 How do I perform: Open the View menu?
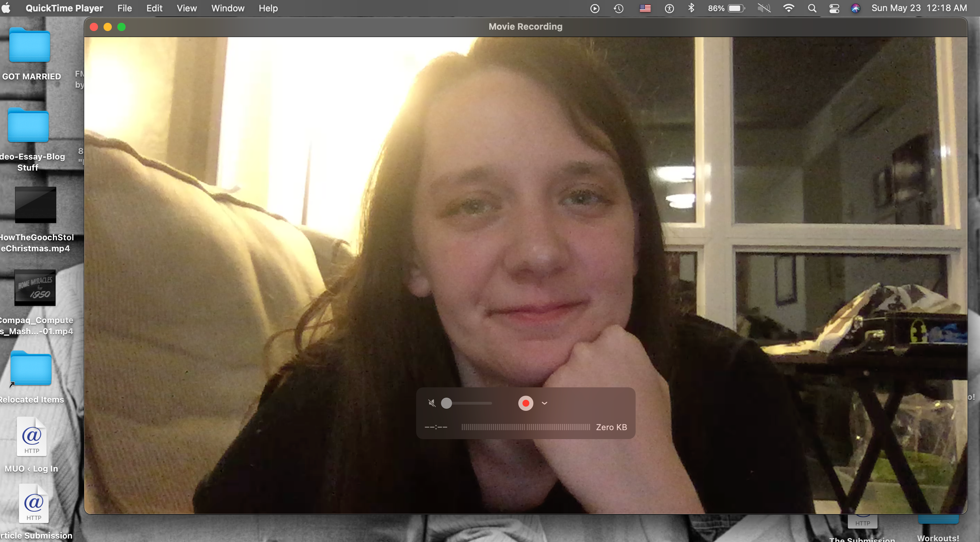click(186, 8)
